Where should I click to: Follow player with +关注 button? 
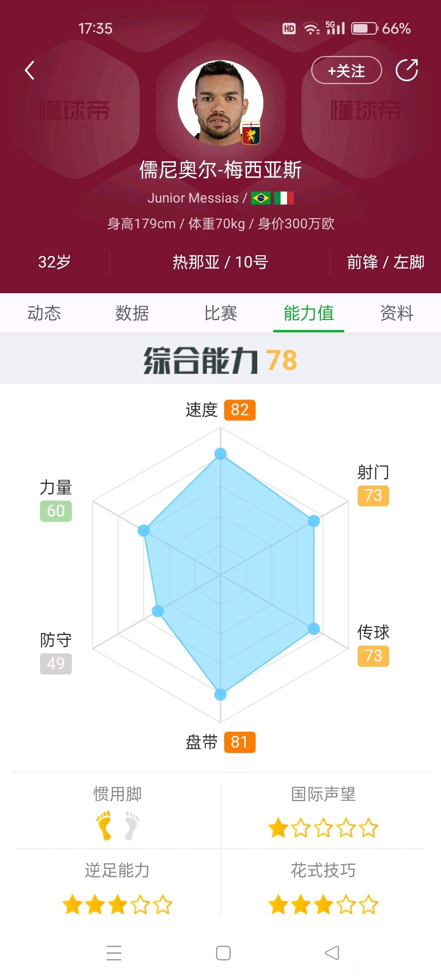point(347,70)
